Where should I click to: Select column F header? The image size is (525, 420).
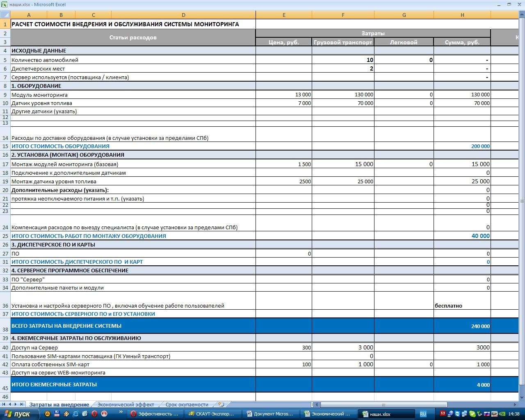pyautogui.click(x=343, y=15)
